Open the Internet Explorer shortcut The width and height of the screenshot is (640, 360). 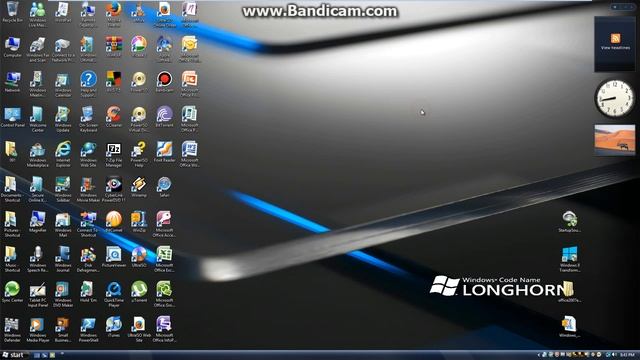(63, 154)
